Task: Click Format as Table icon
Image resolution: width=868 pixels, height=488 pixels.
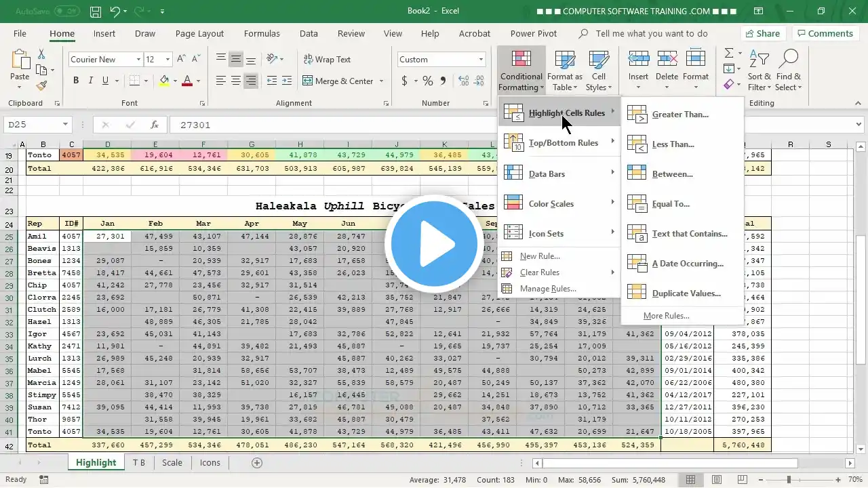Action: [564, 70]
